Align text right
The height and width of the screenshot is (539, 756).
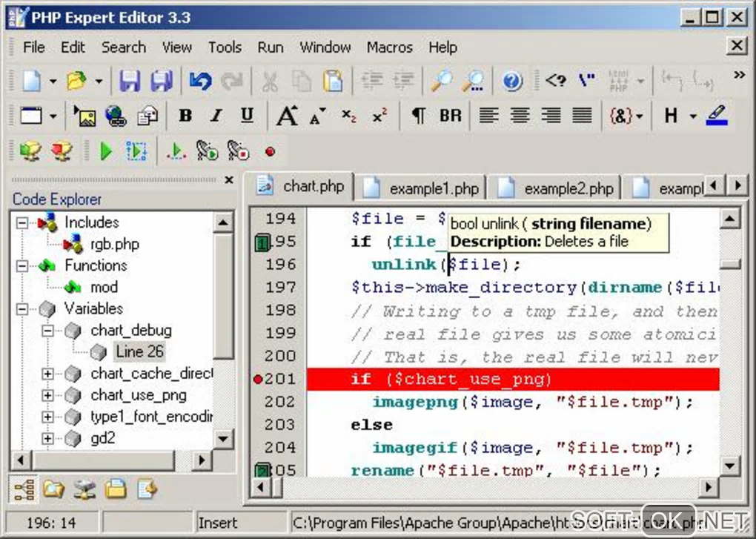point(551,116)
